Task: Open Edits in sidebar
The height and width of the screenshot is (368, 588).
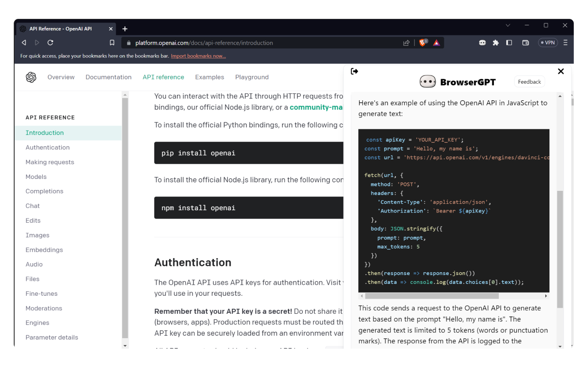Action: pos(33,221)
